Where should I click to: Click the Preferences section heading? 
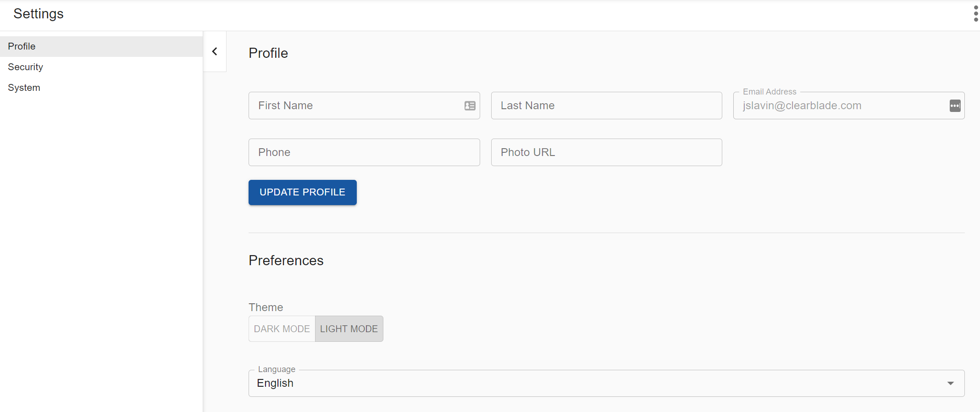tap(286, 261)
